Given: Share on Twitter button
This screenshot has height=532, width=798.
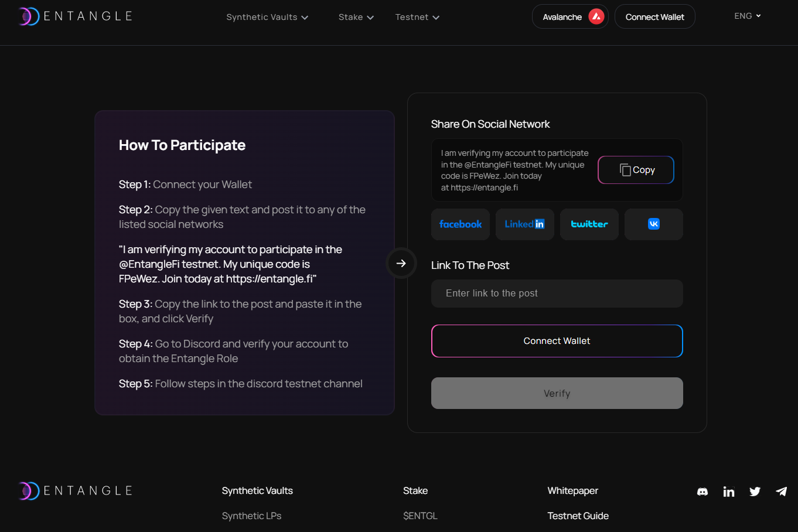Looking at the screenshot, I should (589, 224).
